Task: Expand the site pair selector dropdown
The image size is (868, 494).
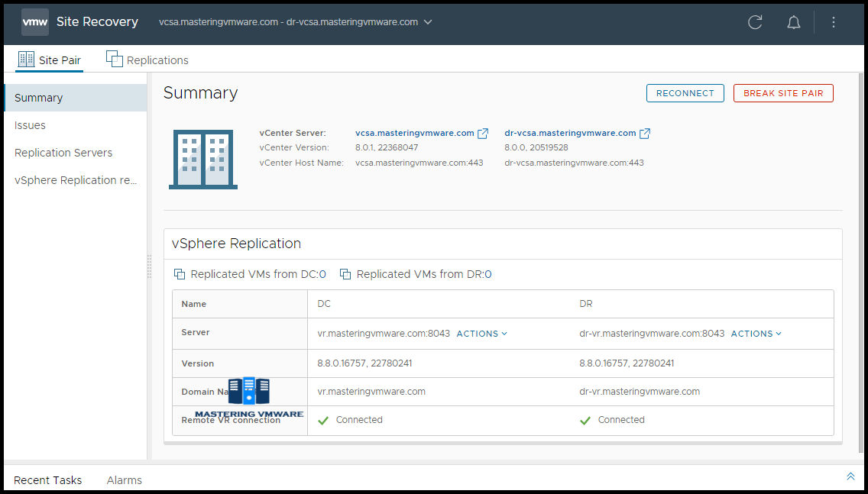Action: pyautogui.click(x=429, y=22)
